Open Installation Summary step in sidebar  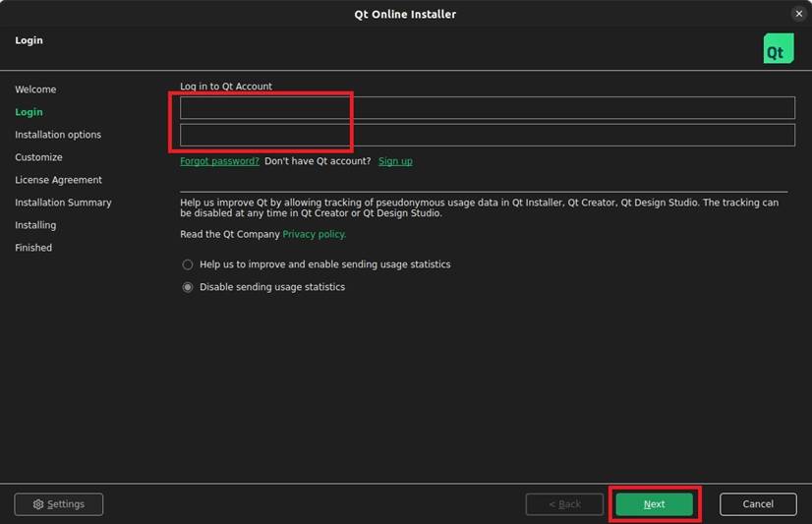(x=63, y=203)
